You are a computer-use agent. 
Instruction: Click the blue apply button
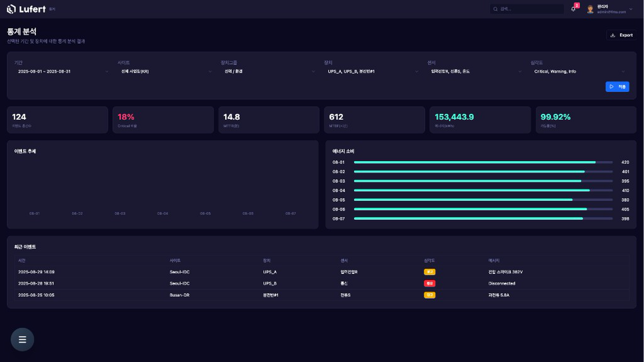pos(617,87)
